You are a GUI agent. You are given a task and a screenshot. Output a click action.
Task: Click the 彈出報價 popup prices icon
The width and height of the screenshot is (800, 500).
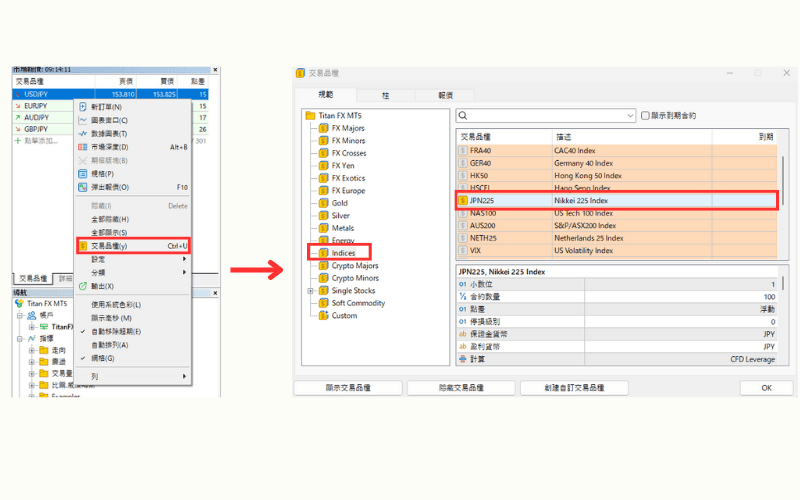82,187
